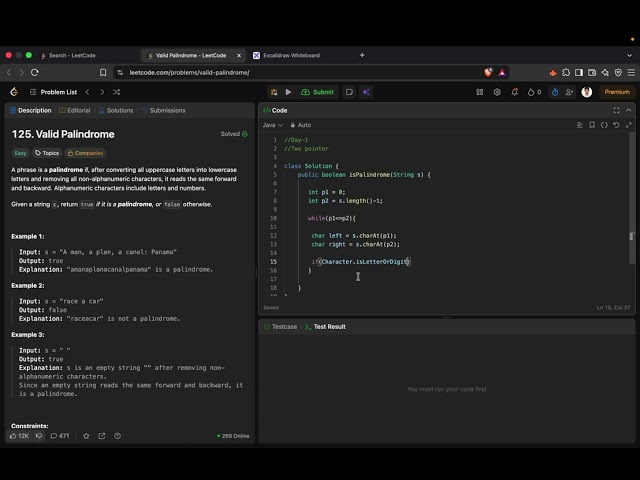
Task: Click the Premium button
Action: tap(617, 92)
